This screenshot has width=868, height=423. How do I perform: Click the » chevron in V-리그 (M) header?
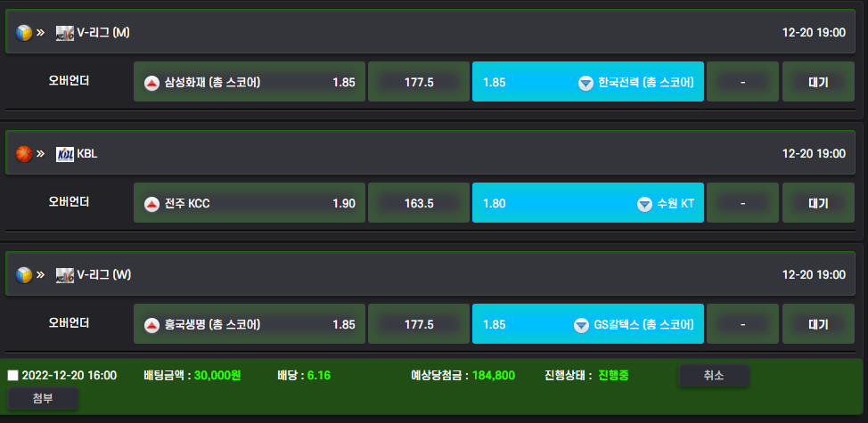tap(40, 33)
